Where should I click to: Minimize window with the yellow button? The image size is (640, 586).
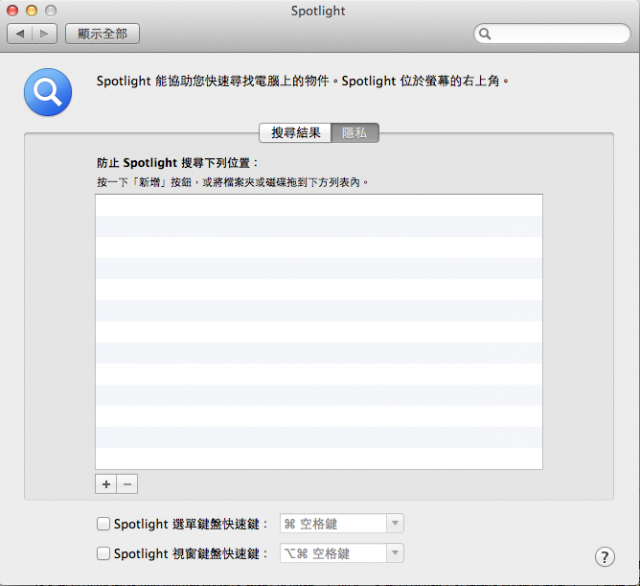tap(31, 10)
